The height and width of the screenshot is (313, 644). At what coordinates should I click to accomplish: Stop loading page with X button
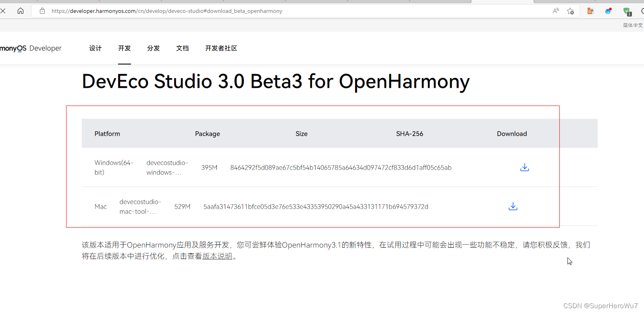(x=3, y=11)
